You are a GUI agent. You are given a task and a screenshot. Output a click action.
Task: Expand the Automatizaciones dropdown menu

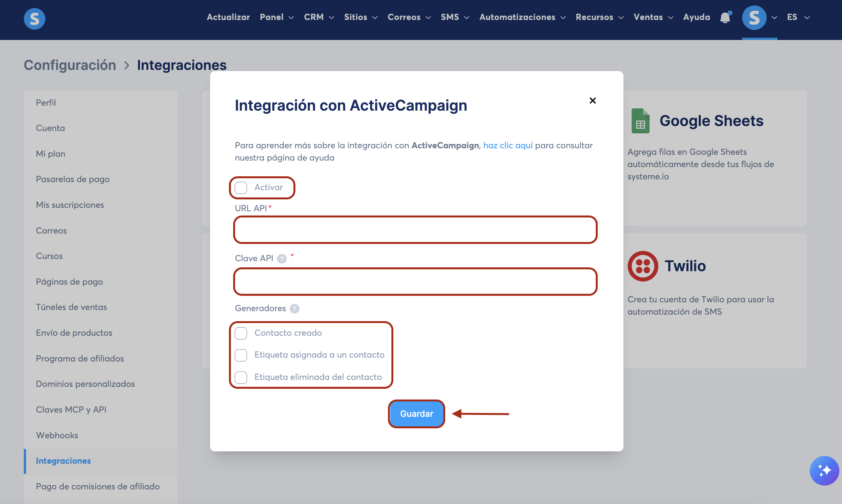[522, 17]
